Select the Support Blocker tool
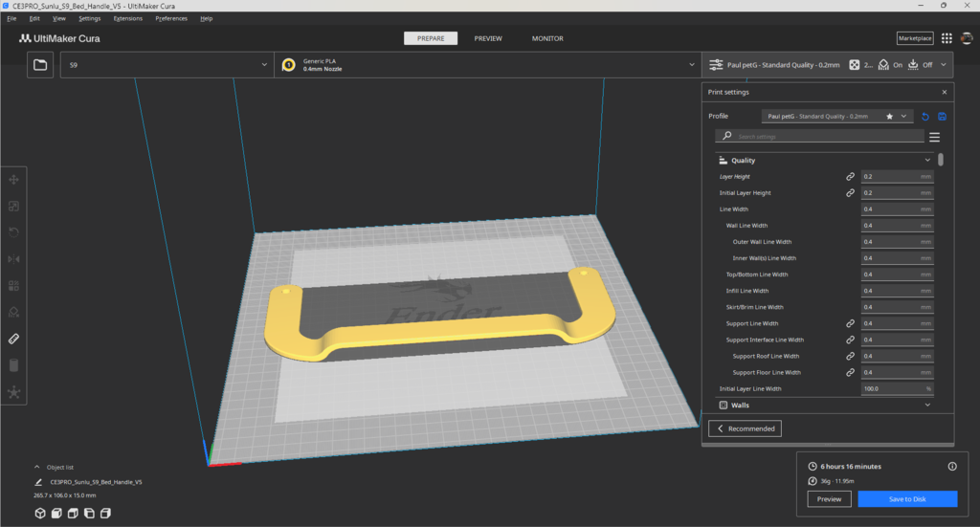Viewport: 980px width, 527px height. click(13, 312)
